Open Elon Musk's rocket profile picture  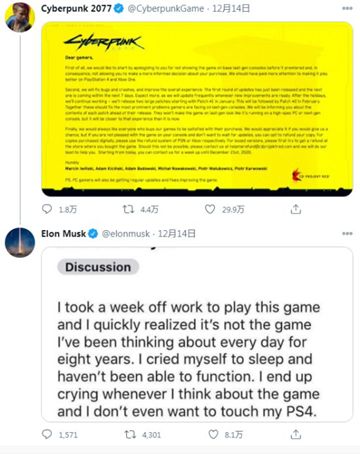click(x=20, y=242)
